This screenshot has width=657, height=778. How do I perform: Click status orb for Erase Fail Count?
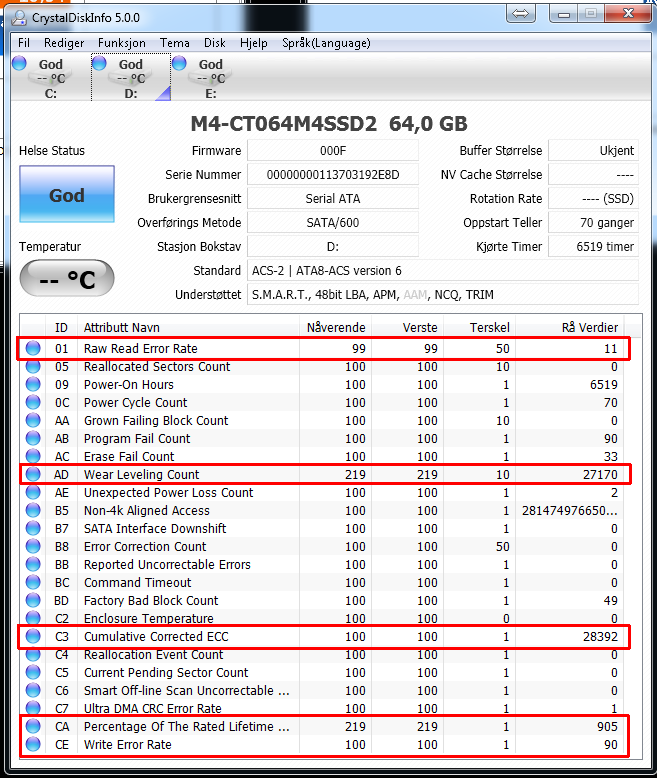[33, 456]
